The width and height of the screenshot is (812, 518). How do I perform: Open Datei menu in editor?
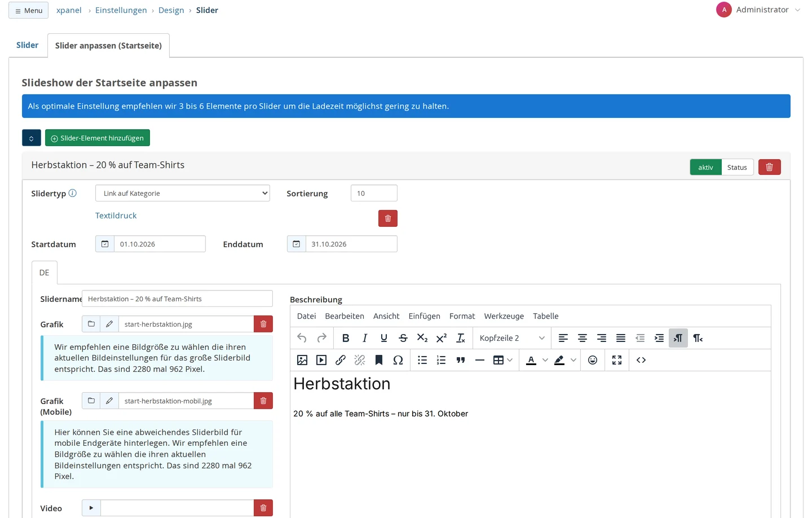click(x=306, y=316)
